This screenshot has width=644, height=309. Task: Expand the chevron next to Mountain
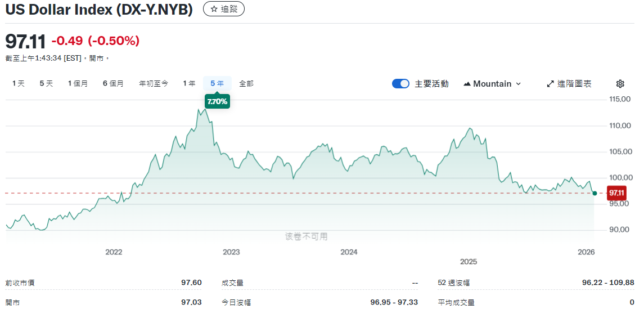[518, 84]
